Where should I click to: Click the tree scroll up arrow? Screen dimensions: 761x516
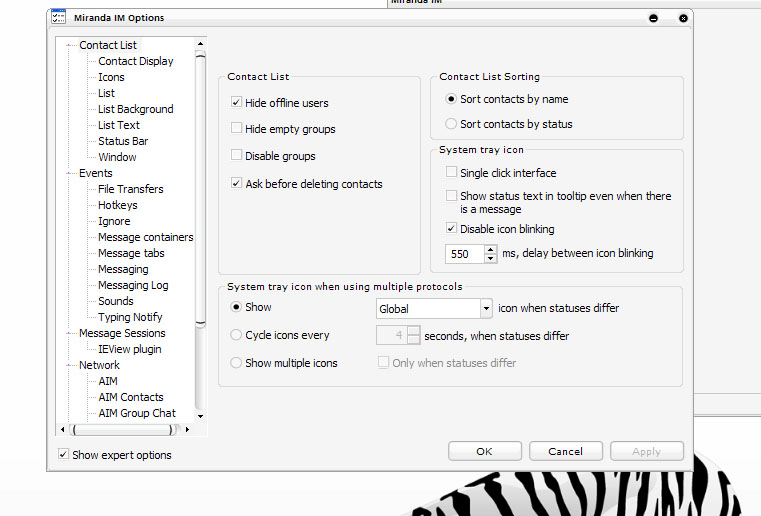[200, 43]
